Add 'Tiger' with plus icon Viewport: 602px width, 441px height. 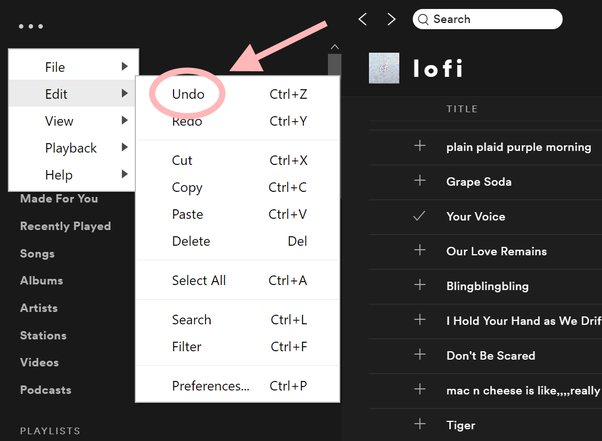(420, 424)
